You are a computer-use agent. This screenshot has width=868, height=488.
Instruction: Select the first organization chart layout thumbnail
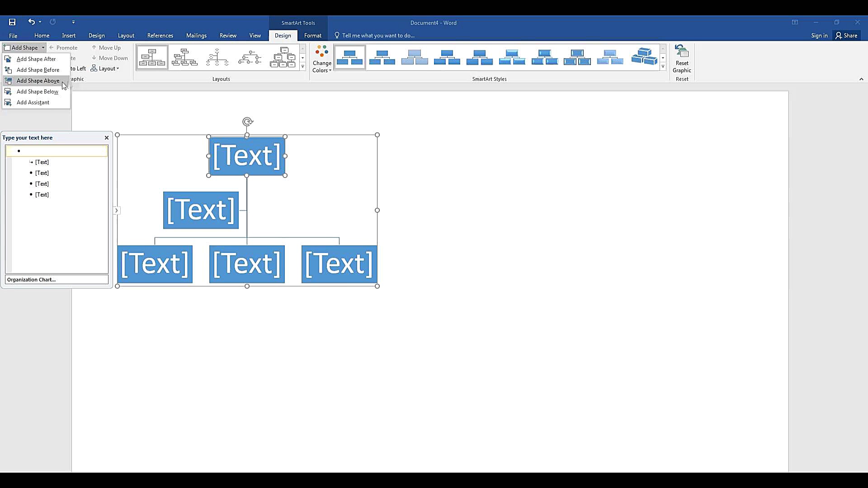[152, 58]
